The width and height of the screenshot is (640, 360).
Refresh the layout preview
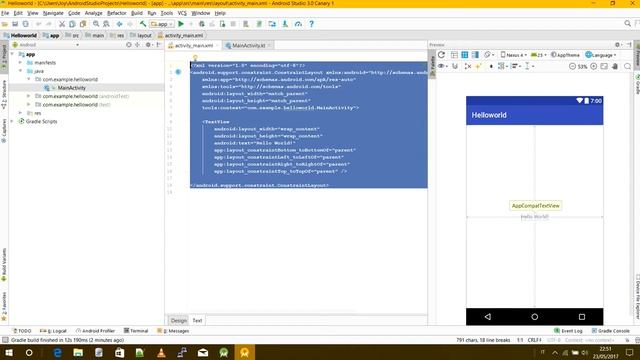tap(441, 55)
